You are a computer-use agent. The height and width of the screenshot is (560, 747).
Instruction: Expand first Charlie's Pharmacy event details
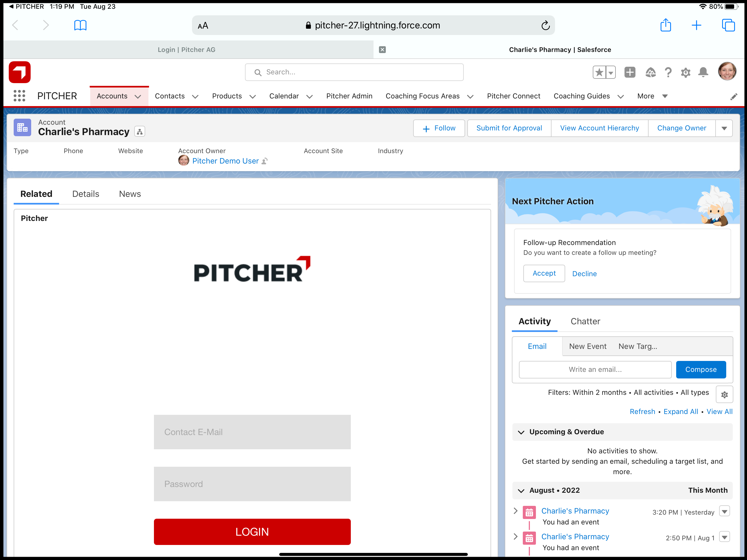(x=515, y=511)
